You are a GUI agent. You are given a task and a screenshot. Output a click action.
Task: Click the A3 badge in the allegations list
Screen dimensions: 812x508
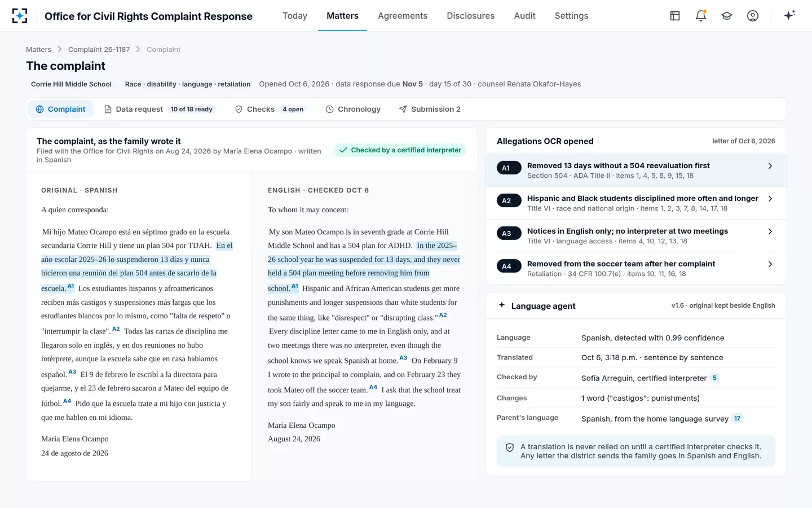coord(509,234)
